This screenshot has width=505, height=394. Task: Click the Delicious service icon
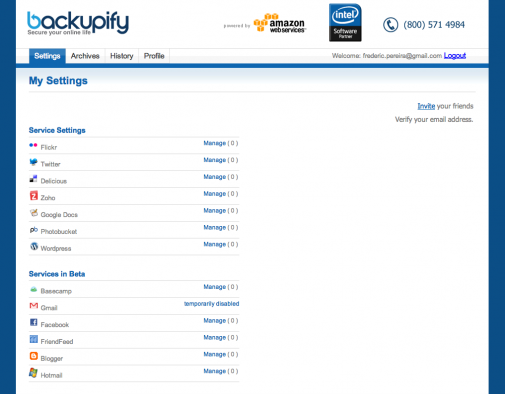click(33, 179)
